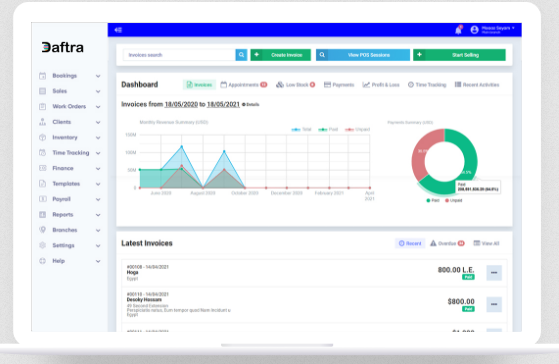Click the Inventory icon in the sidebar

[42, 137]
